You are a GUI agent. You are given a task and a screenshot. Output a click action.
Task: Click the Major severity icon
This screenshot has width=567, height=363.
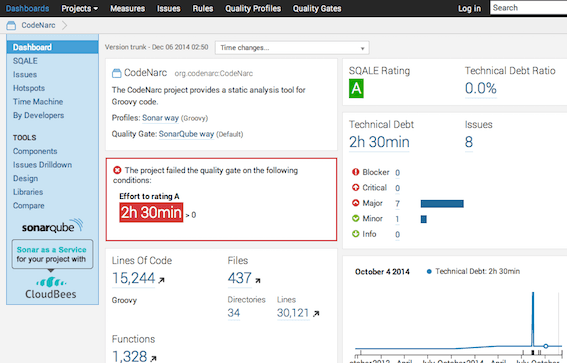355,203
